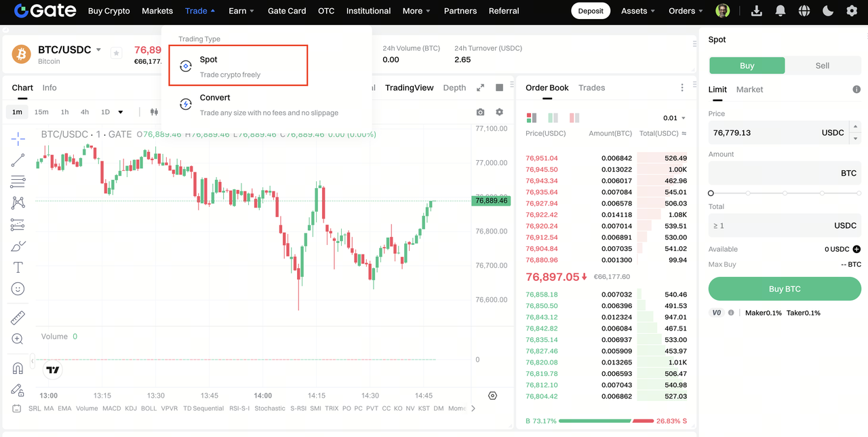The image size is (868, 437).
Task: Expand chart to fullscreen
Action: 480,88
